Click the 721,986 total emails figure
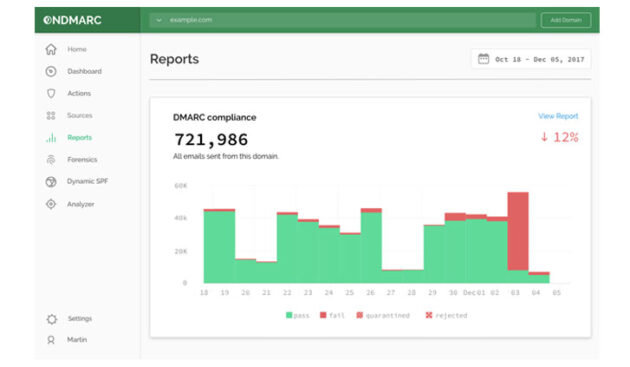Image resolution: width=630 pixels, height=367 pixels. [x=211, y=140]
